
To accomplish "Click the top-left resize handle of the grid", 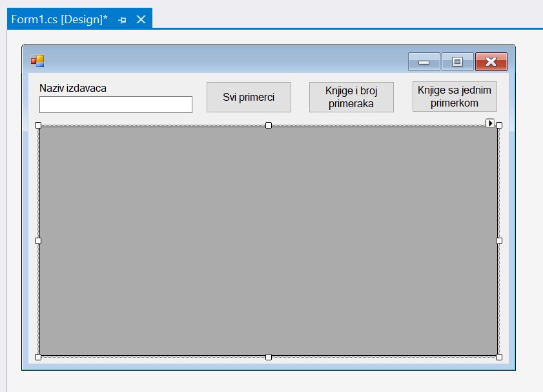I will tap(38, 125).
